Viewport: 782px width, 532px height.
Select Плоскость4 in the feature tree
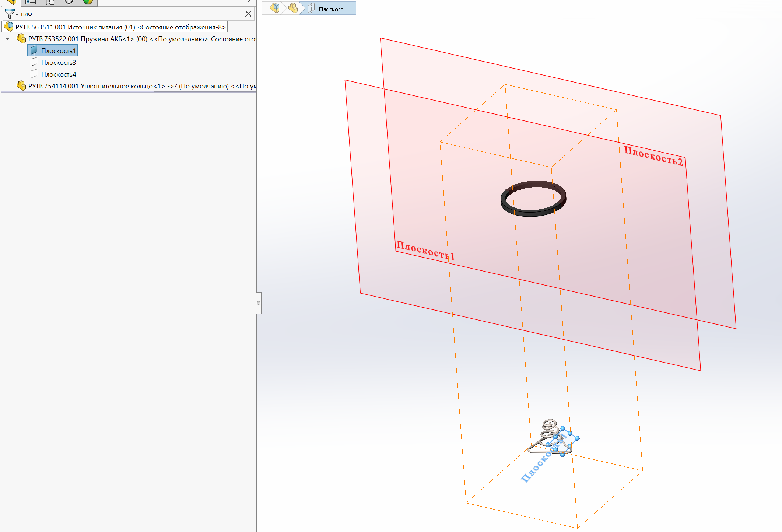[x=53, y=74]
